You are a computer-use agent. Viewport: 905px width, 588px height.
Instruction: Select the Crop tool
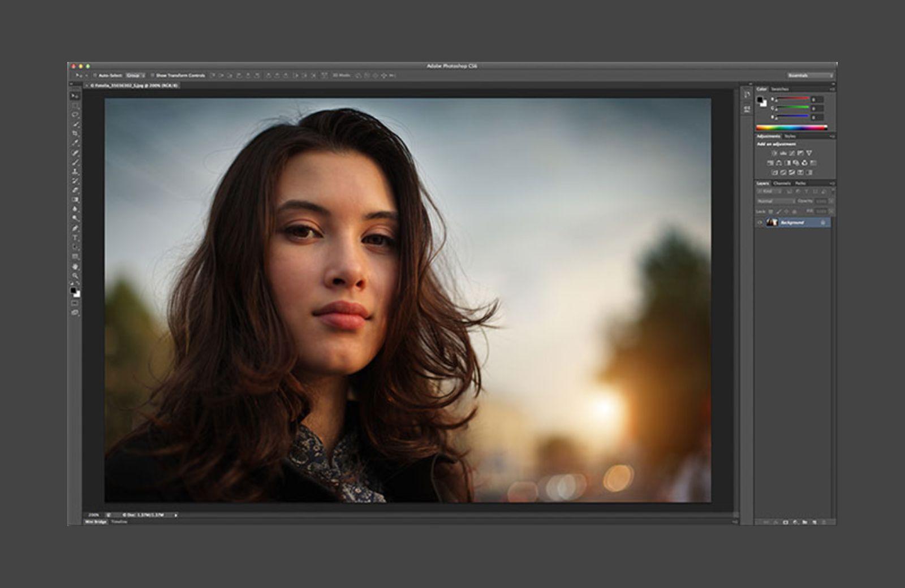point(75,134)
